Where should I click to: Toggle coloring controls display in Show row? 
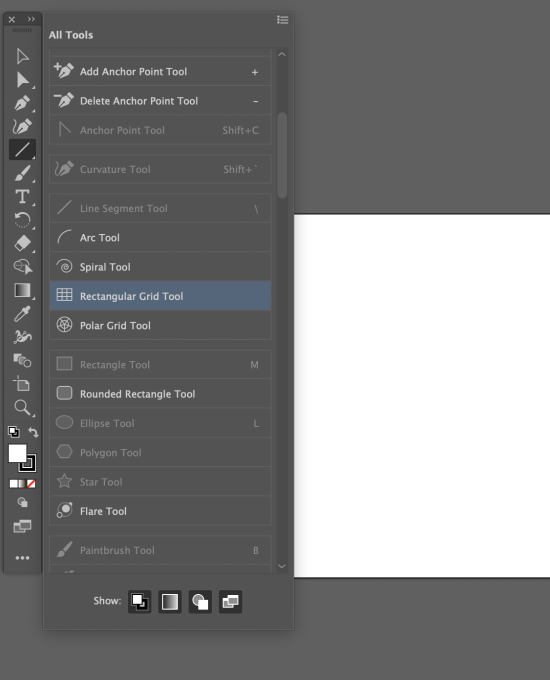pyautogui.click(x=170, y=602)
